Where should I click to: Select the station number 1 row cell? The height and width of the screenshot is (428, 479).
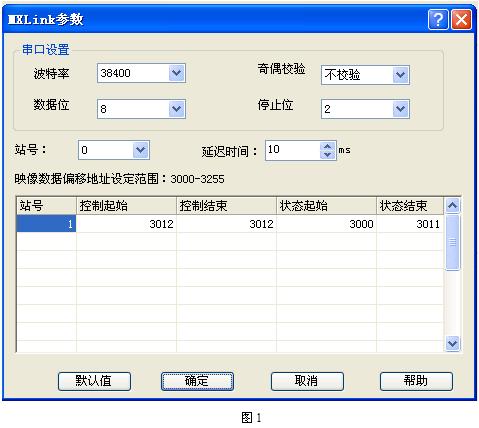(46, 223)
